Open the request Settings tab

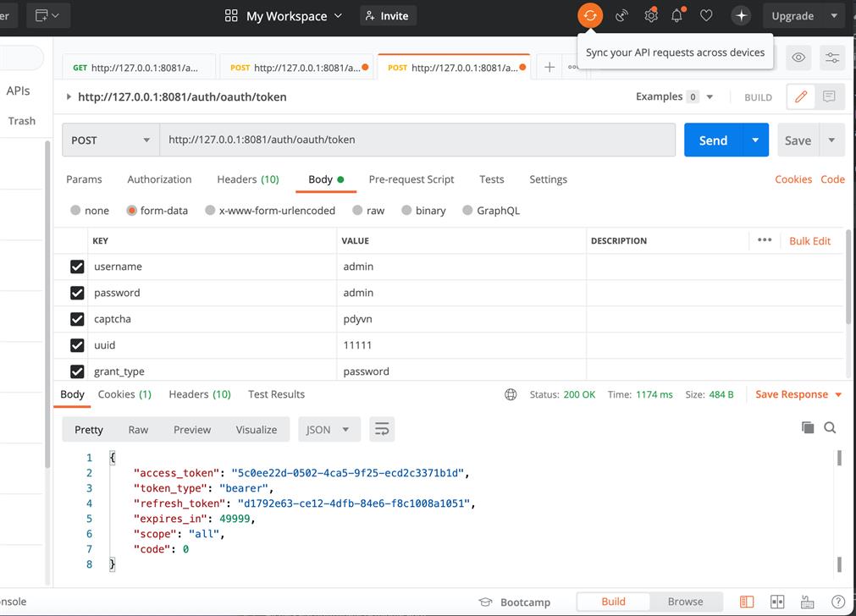pos(548,179)
